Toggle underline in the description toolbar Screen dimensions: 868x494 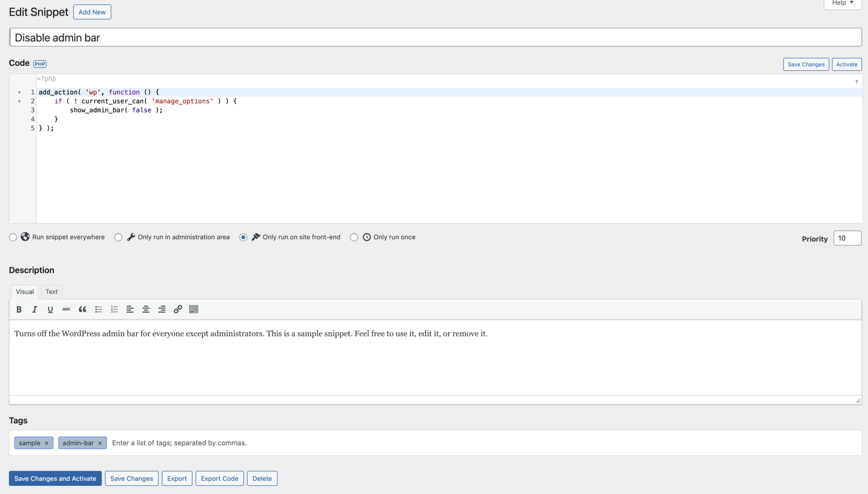coord(50,309)
